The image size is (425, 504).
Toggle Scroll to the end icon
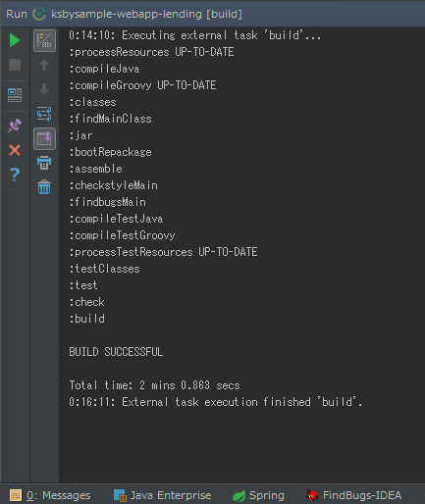coord(44,138)
